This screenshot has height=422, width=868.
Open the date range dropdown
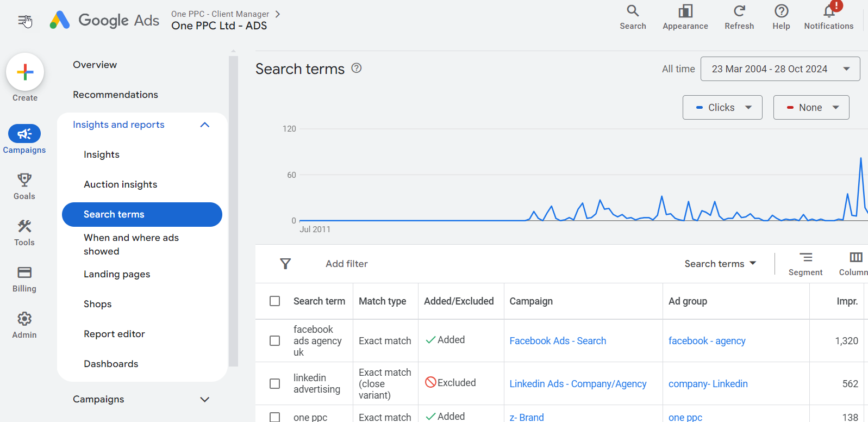(780, 69)
